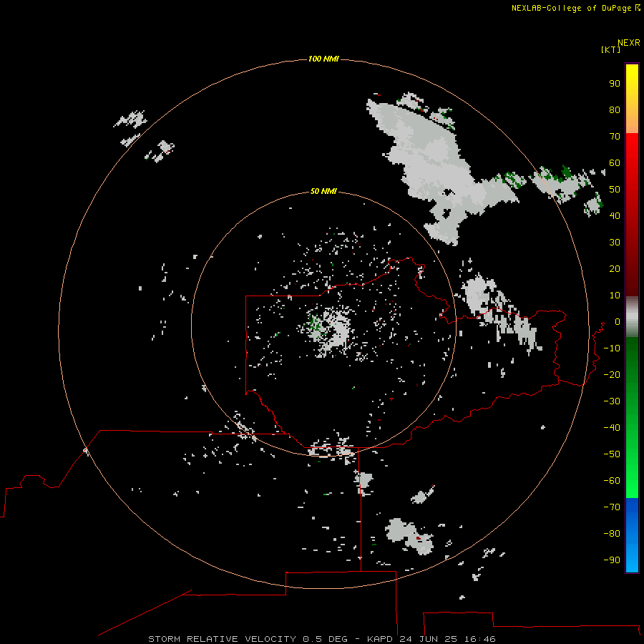Click the -40 value on velocity scale
The image size is (644, 644).
point(612,428)
